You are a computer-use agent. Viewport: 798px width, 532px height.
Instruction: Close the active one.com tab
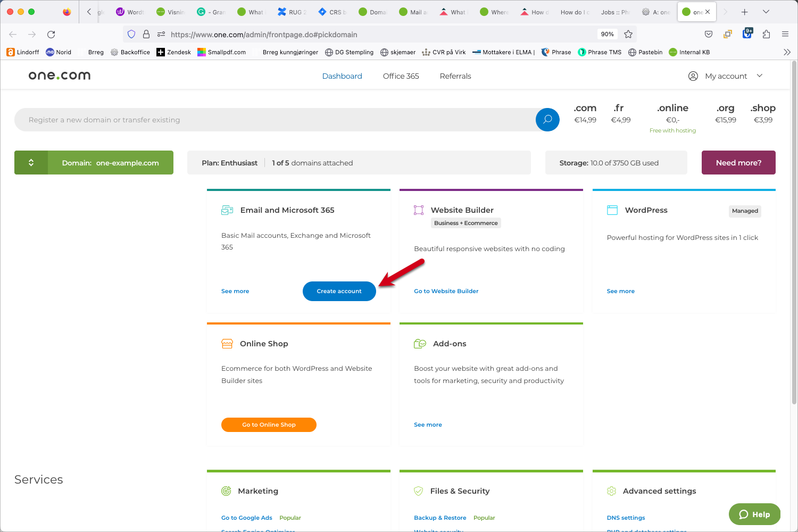click(708, 12)
